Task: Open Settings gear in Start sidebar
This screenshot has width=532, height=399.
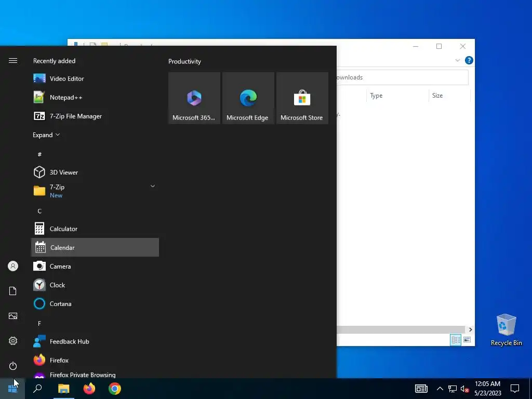Action: pos(13,341)
